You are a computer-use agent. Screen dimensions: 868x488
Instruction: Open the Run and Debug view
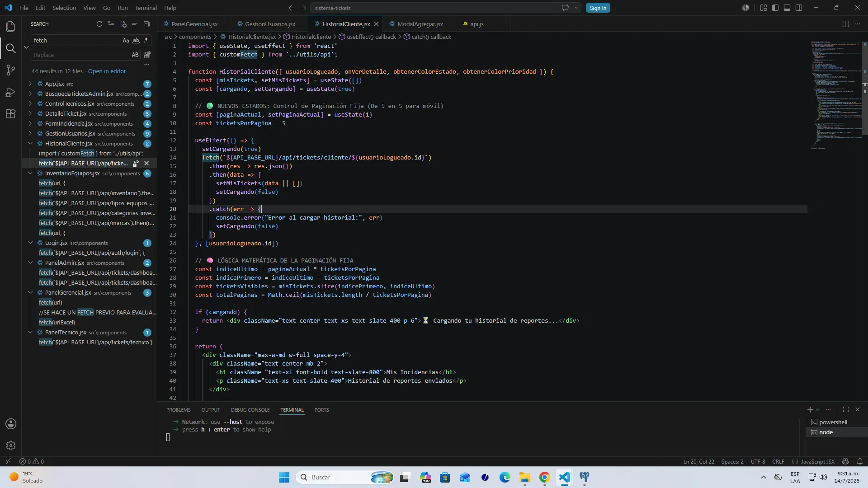point(11,92)
